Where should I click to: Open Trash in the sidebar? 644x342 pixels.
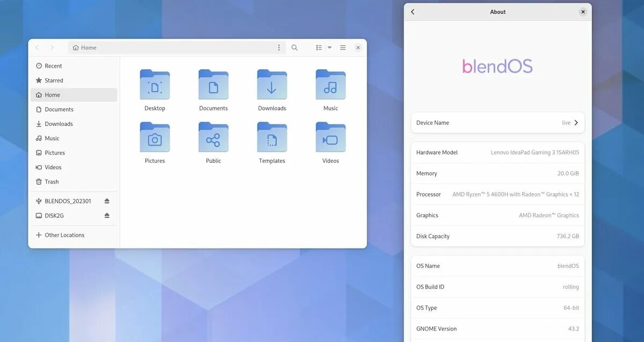[74, 182]
